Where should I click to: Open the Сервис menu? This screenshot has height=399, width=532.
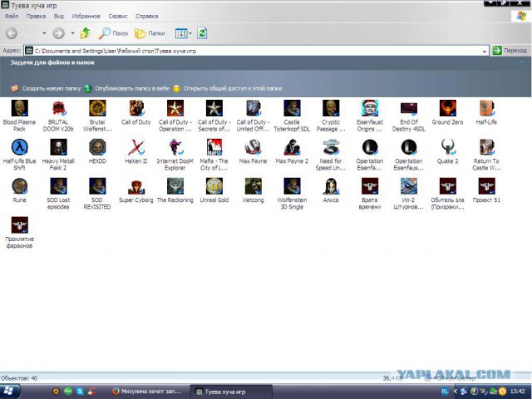tap(118, 16)
